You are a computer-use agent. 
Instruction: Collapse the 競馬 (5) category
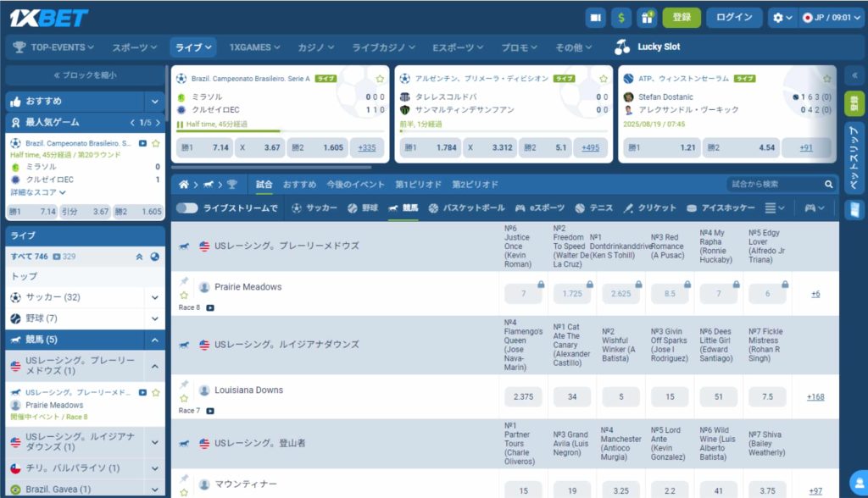(155, 340)
